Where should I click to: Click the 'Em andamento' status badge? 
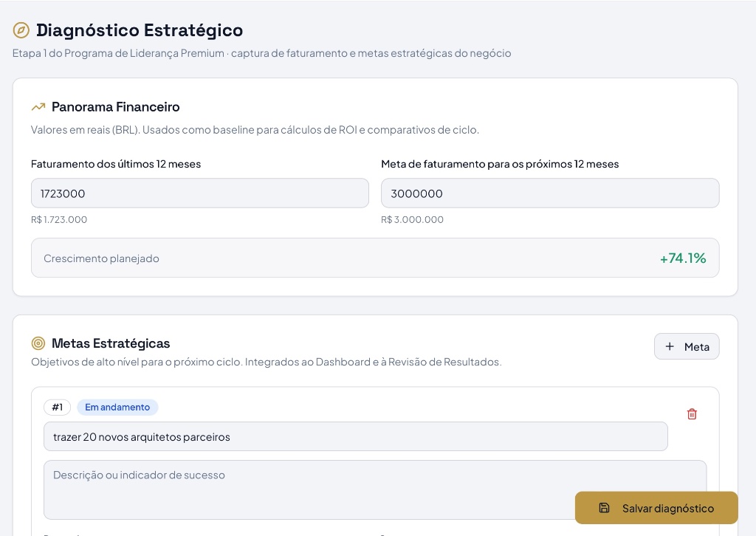point(117,408)
